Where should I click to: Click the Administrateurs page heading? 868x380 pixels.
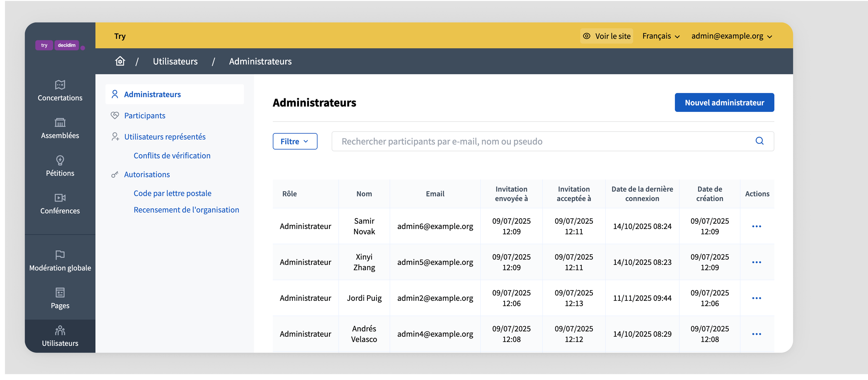click(x=314, y=103)
